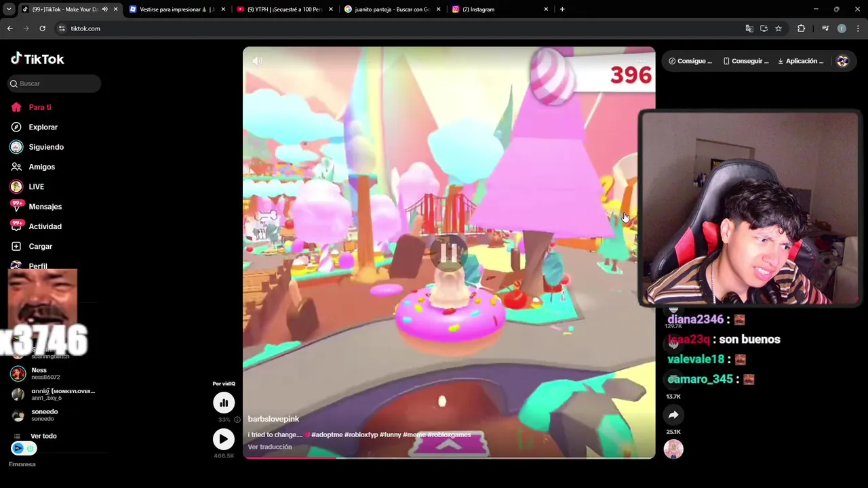
Task: Open the barbslovepink creator profile
Action: pyautogui.click(x=273, y=419)
